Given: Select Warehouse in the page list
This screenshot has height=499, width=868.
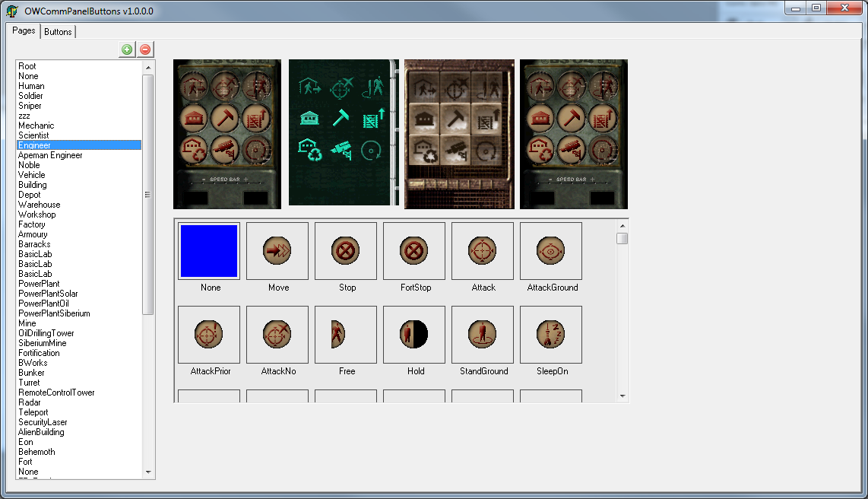Looking at the screenshot, I should click(x=79, y=205).
